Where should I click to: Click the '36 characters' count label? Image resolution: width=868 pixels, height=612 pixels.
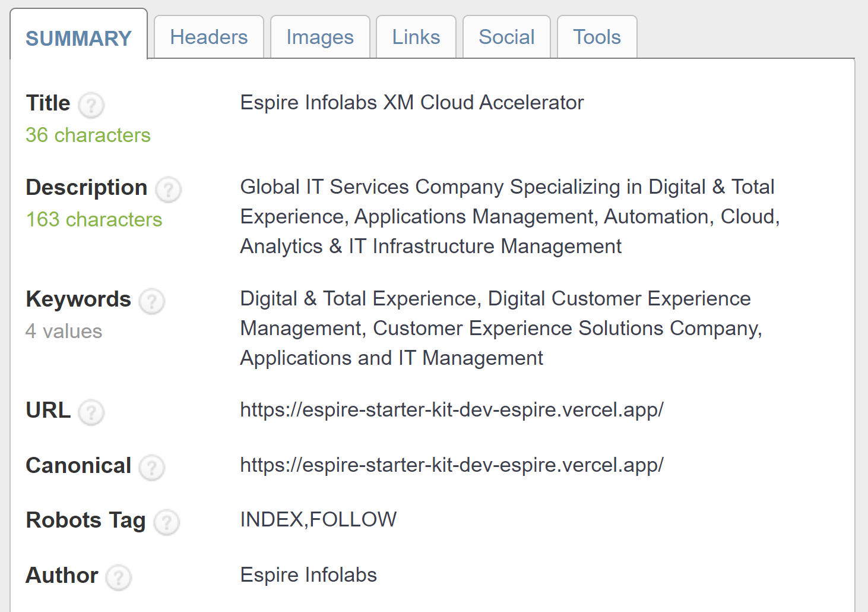click(88, 135)
